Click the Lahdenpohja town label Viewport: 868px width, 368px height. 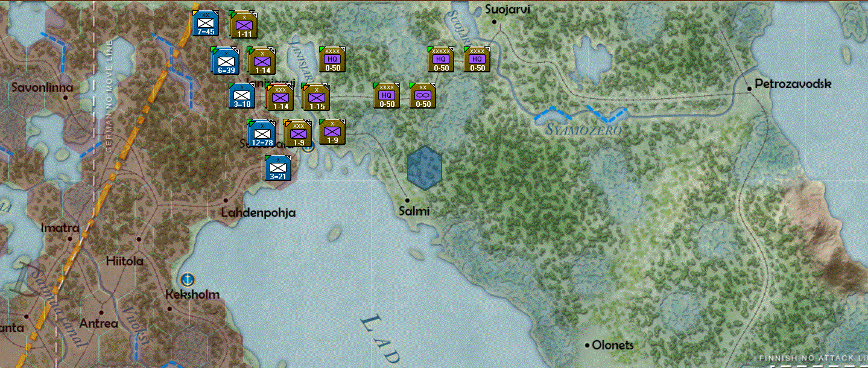pyautogui.click(x=259, y=213)
